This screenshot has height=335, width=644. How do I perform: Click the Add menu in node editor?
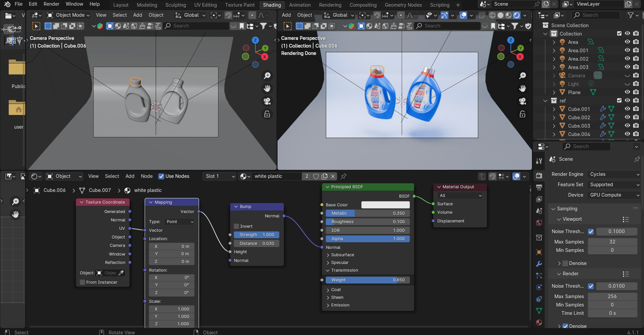click(x=130, y=176)
